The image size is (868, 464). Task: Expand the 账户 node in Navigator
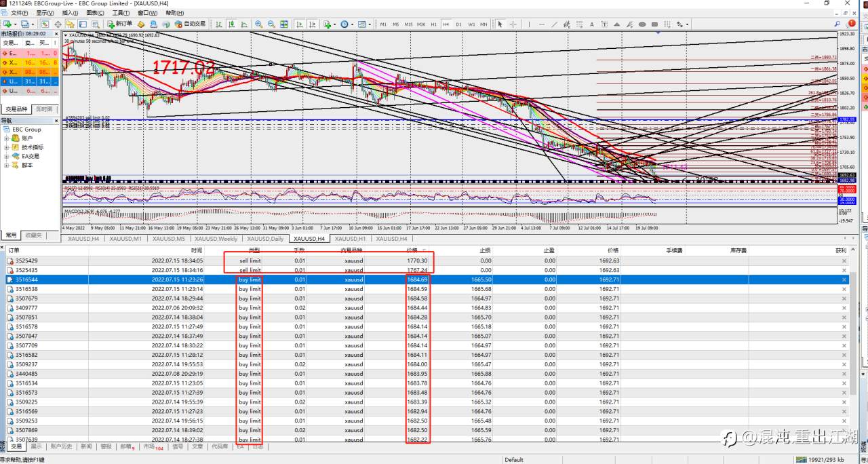[7, 138]
